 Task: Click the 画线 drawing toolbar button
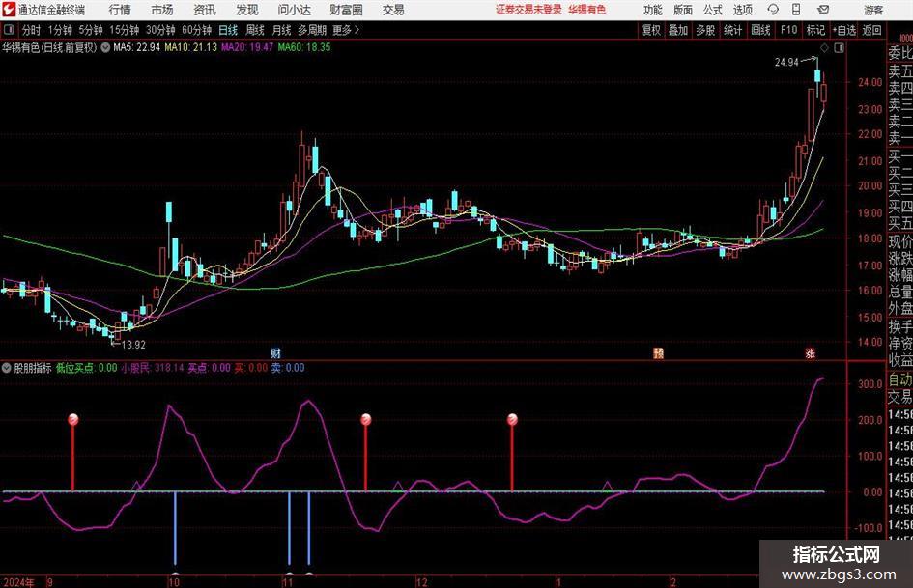[x=760, y=30]
